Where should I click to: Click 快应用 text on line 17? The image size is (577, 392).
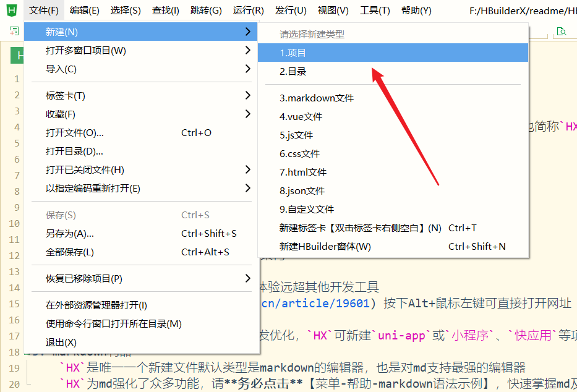click(x=533, y=335)
